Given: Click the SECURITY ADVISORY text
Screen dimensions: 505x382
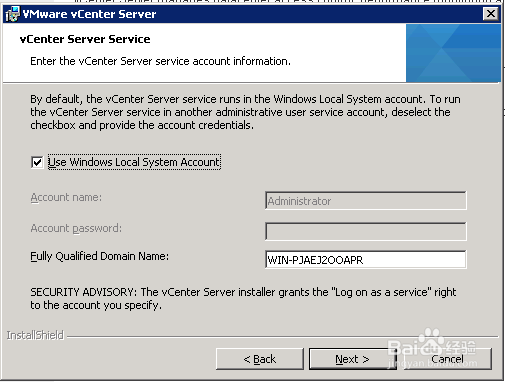Looking at the screenshot, I should [243, 298].
